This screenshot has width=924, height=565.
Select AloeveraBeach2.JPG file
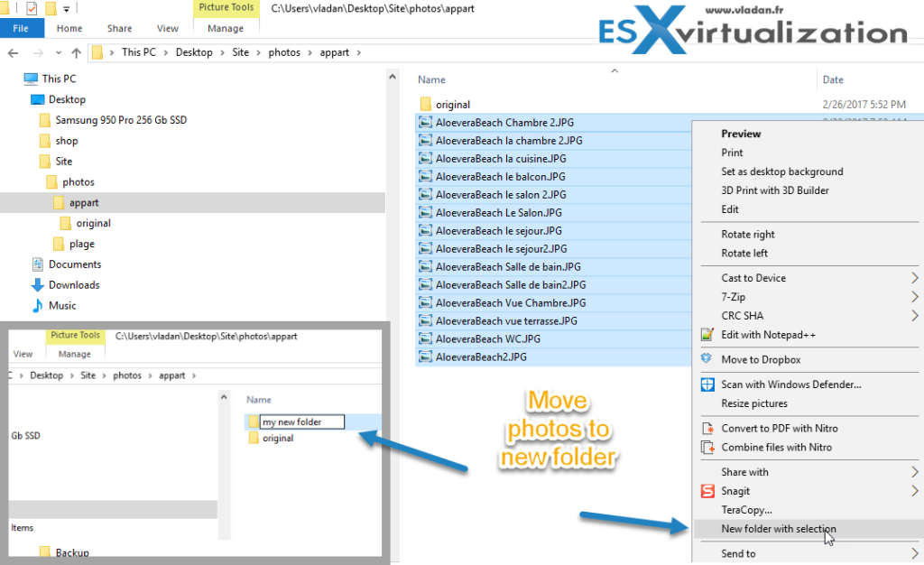coord(481,357)
